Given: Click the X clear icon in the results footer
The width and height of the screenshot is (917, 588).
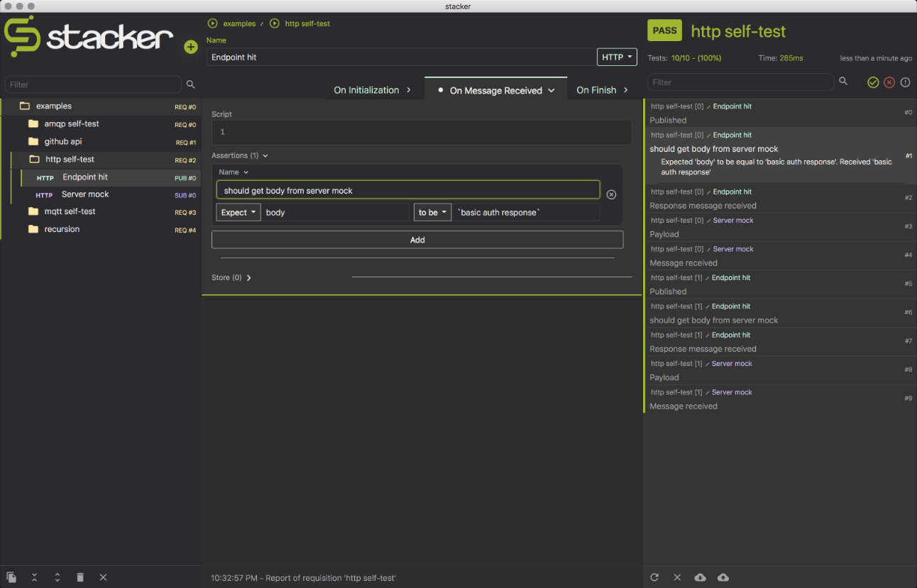Looking at the screenshot, I should pos(677,577).
